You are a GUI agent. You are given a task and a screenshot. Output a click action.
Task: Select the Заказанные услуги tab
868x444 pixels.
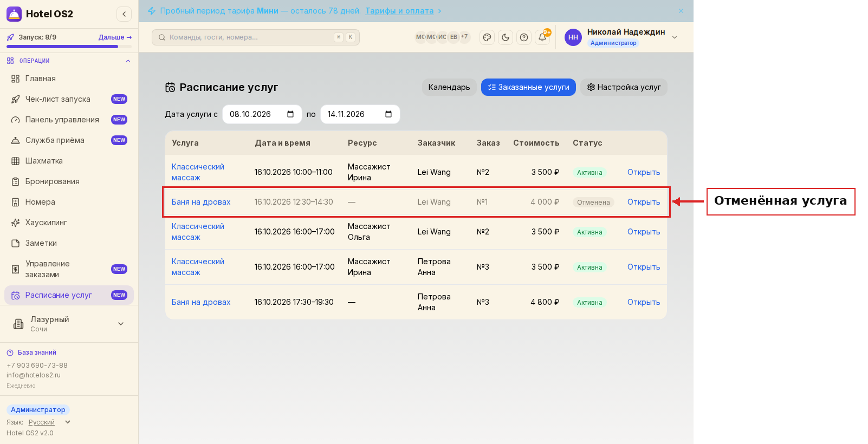click(x=528, y=87)
